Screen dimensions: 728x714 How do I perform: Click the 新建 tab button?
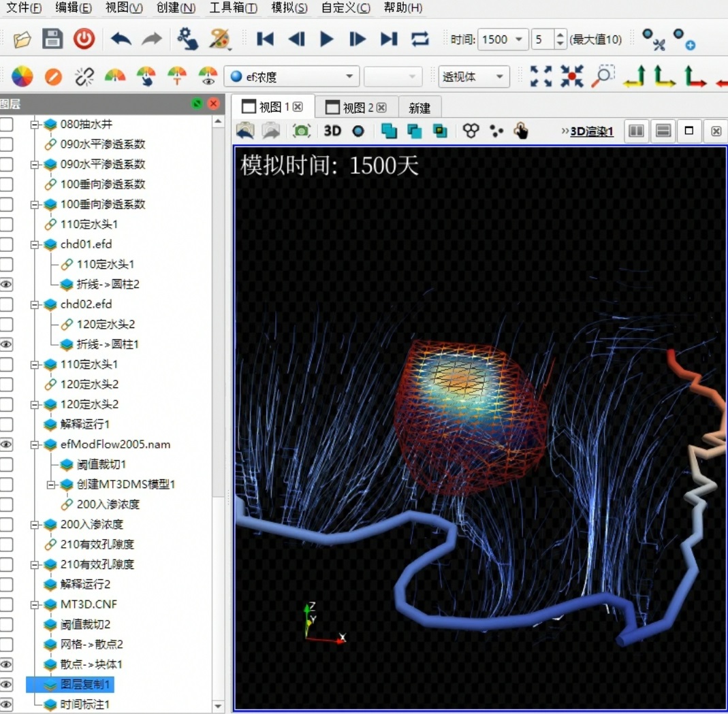tap(420, 108)
